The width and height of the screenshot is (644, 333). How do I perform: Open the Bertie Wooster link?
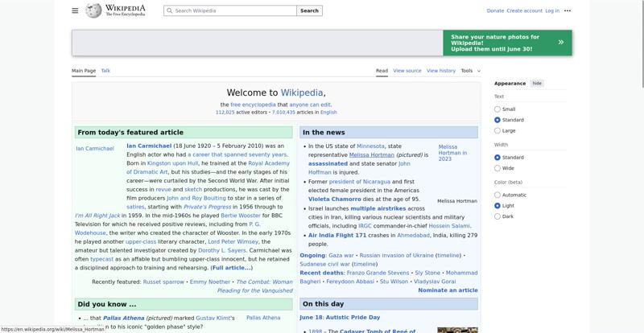point(241,215)
